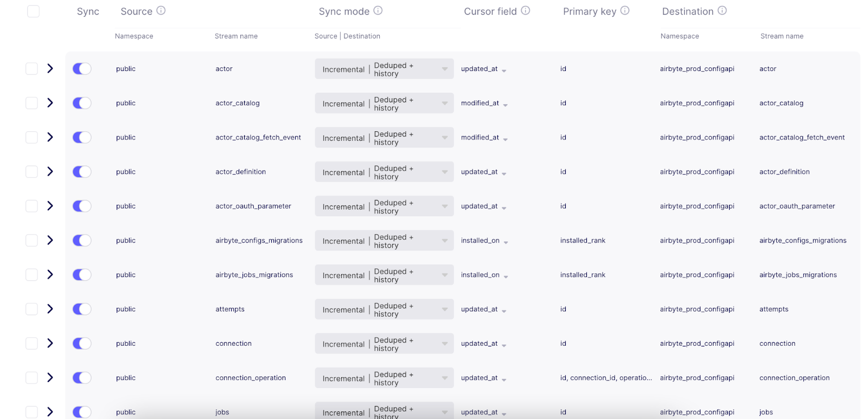Tick the select-all checkbox in the header
The width and height of the screenshot is (868, 419).
(x=33, y=11)
